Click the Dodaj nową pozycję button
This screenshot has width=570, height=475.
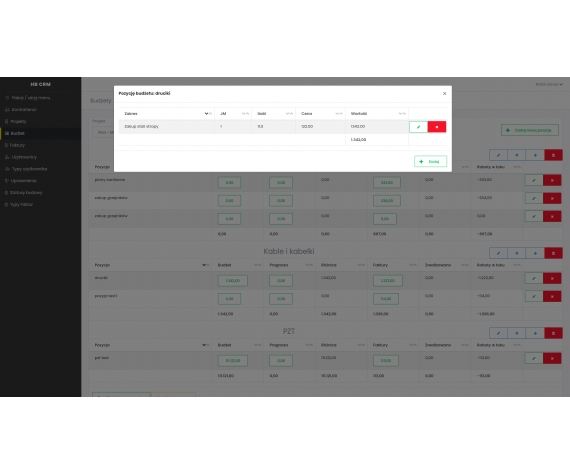(x=530, y=130)
